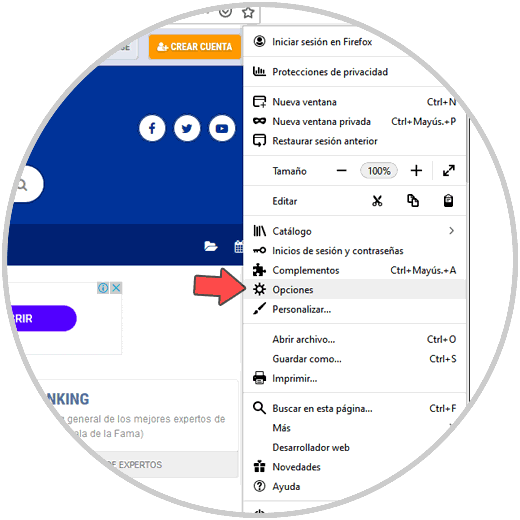
Task: Reset zoom using the 100% button
Action: pos(379,171)
